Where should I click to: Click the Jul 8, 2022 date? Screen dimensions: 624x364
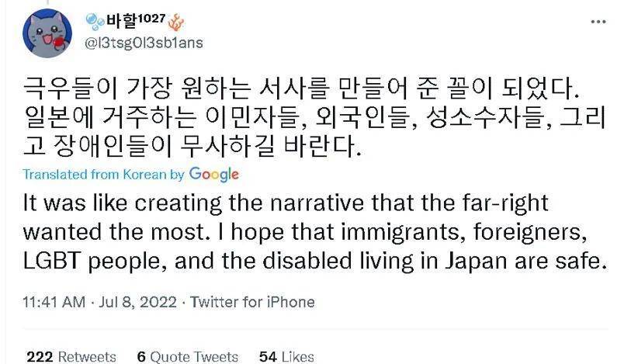(x=134, y=301)
